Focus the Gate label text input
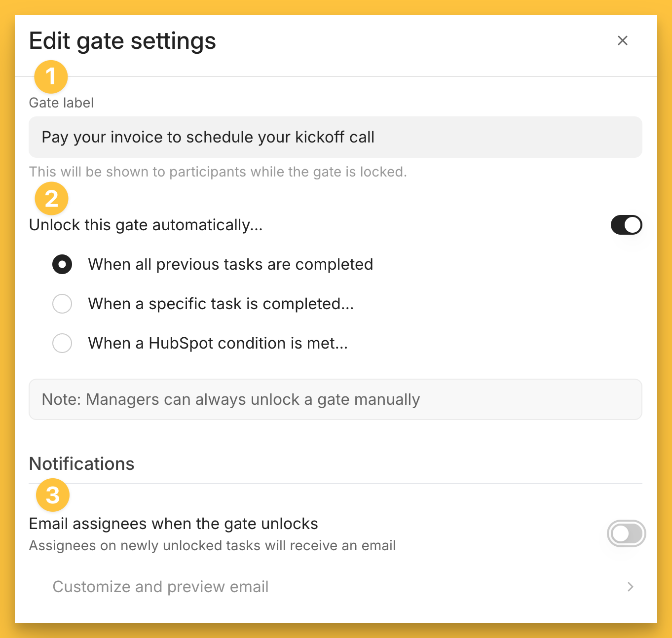Screen dimensions: 672x638 pos(335,137)
